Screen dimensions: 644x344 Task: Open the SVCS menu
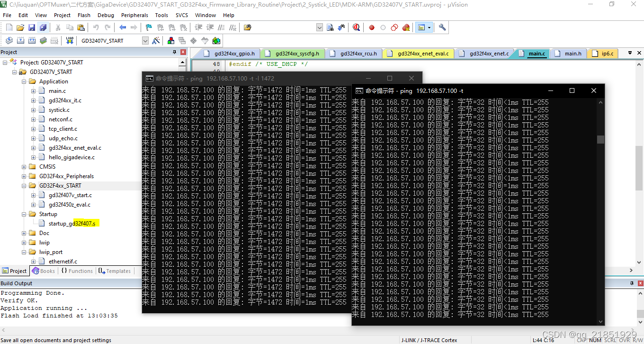pyautogui.click(x=182, y=15)
